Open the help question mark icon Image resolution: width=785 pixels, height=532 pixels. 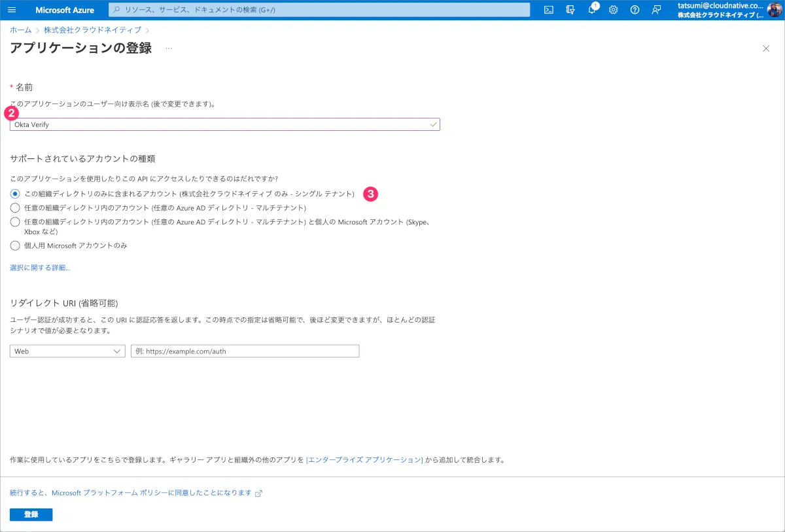tap(635, 10)
